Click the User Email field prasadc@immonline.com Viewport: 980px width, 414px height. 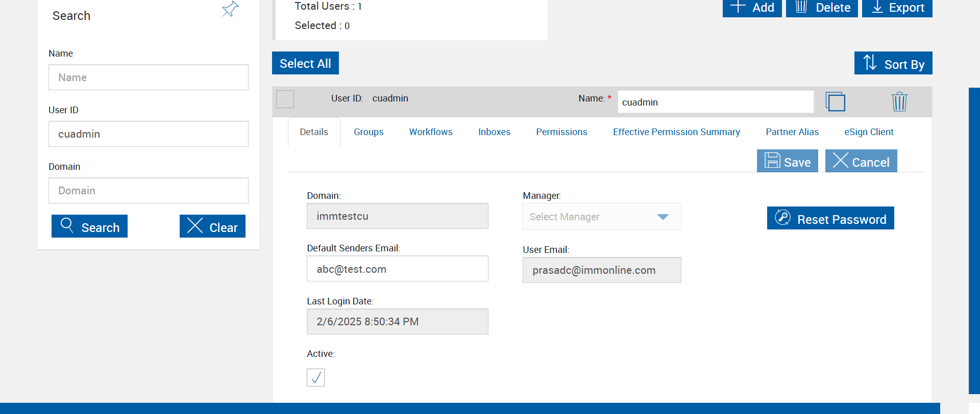[602, 270]
